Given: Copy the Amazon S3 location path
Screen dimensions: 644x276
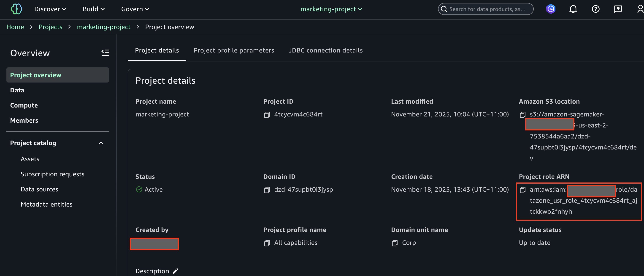Looking at the screenshot, I should 522,114.
